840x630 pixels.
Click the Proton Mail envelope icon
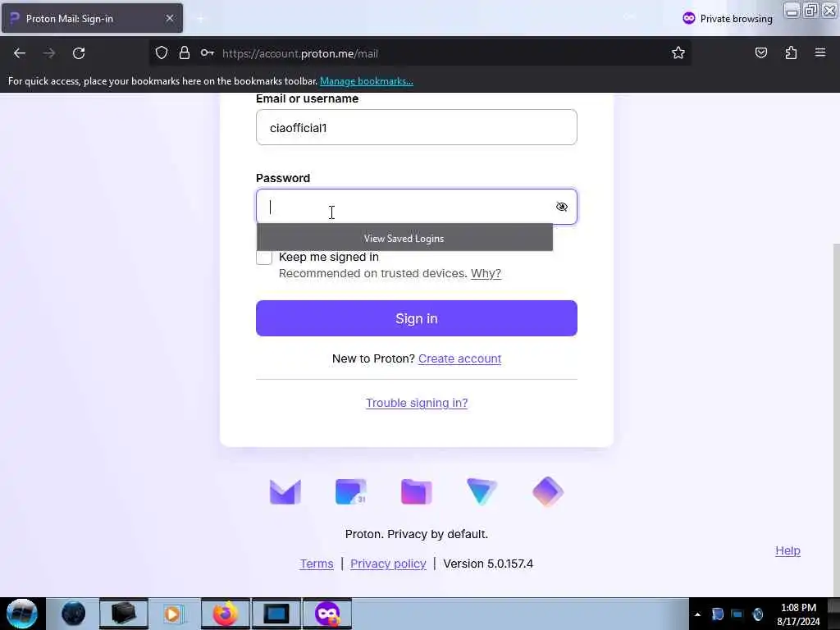point(285,492)
